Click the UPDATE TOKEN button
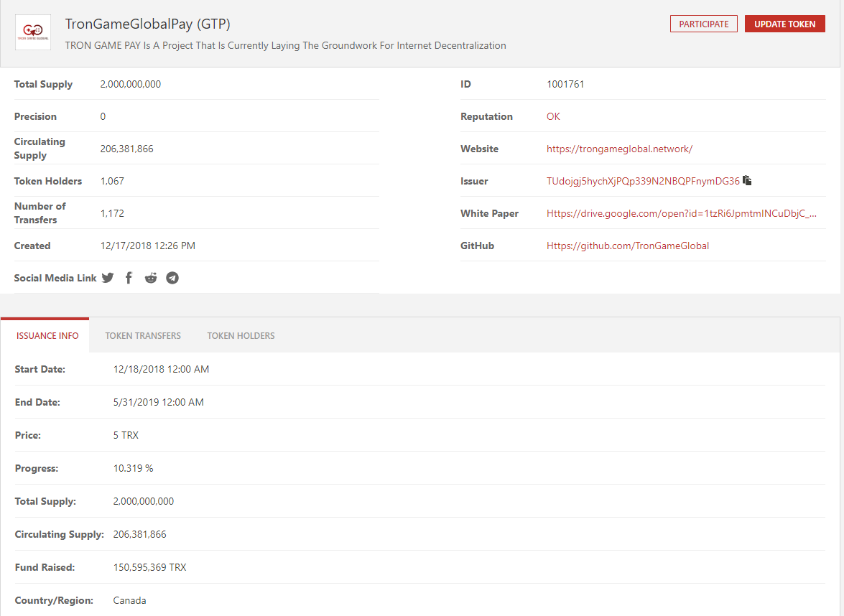The image size is (844, 616). 785,24
